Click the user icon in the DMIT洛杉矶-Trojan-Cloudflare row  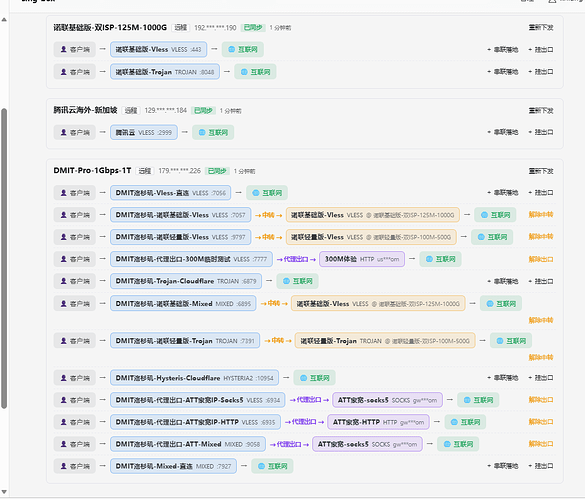63,281
